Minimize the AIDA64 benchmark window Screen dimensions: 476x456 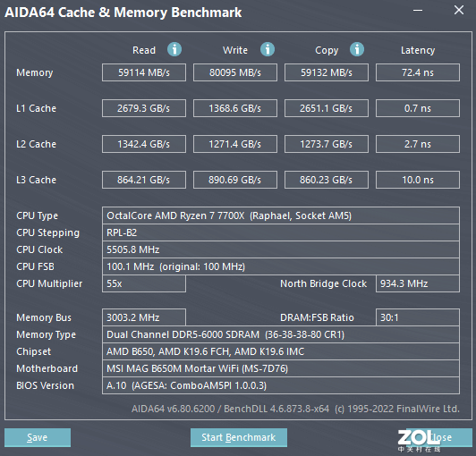click(418, 11)
